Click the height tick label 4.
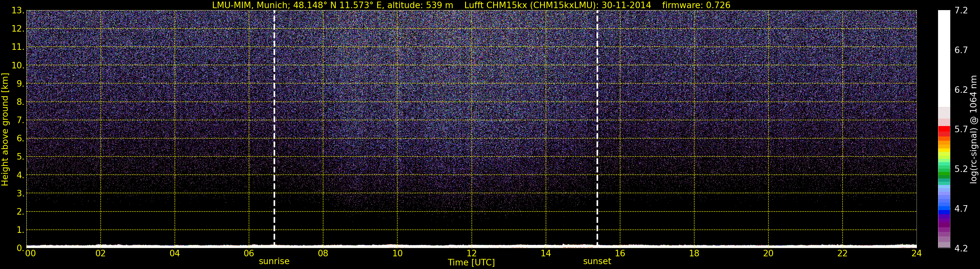The width and height of the screenshot is (980, 269). [20, 175]
